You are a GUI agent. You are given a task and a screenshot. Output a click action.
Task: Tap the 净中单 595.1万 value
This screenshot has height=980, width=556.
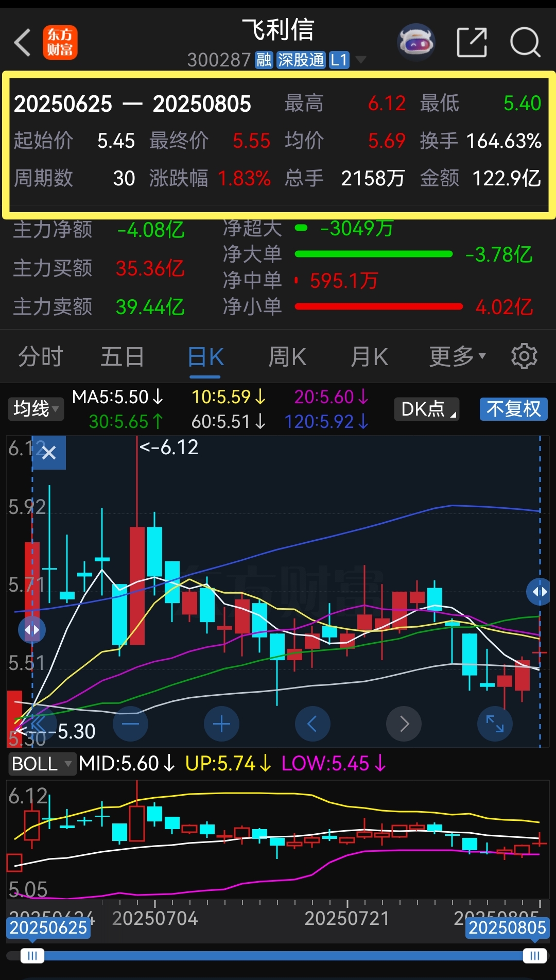[344, 281]
